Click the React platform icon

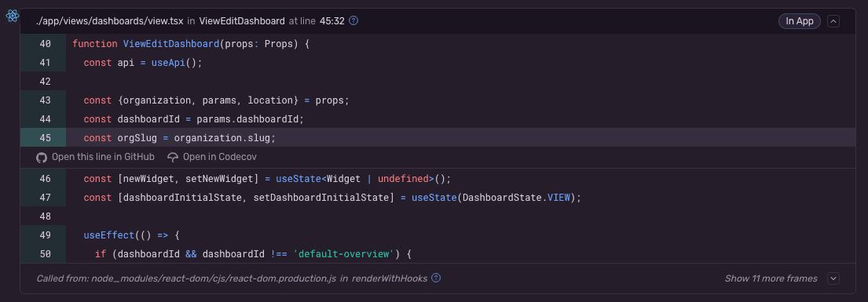coord(13,16)
